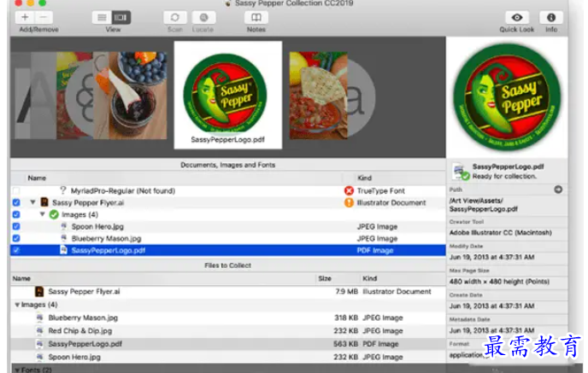This screenshot has height=373, width=588.
Task: Click the green check icon beside Images (4)
Action: pyautogui.click(x=54, y=214)
